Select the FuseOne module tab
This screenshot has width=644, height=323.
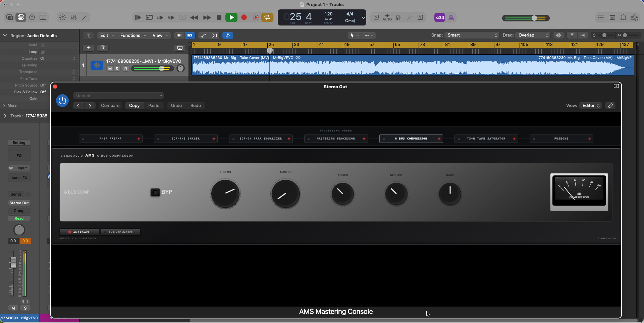[561, 139]
